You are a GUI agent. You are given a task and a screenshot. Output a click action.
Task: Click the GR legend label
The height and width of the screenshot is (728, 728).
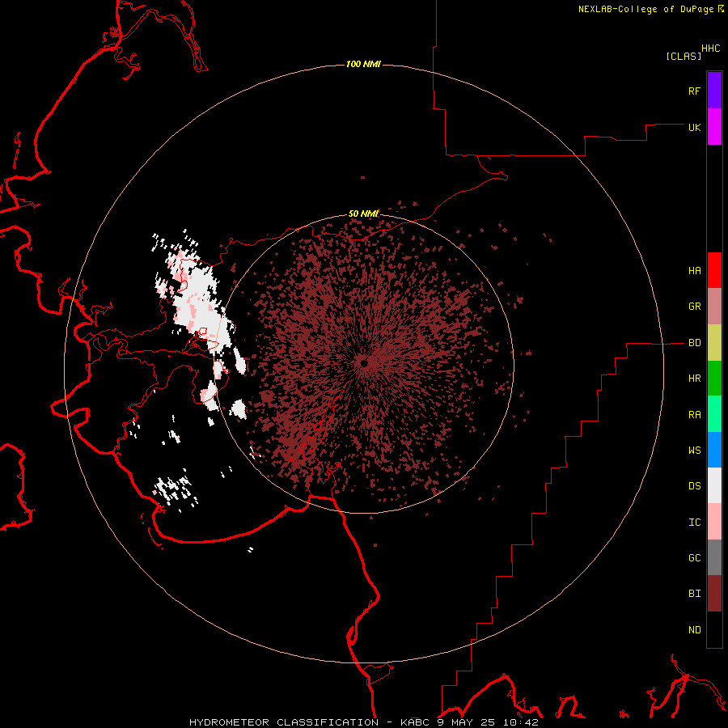point(694,307)
